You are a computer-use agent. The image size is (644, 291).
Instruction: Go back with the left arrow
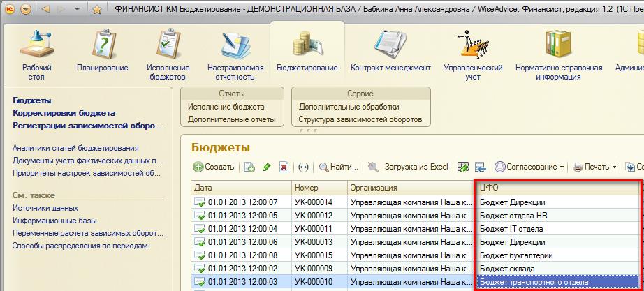pos(45,9)
